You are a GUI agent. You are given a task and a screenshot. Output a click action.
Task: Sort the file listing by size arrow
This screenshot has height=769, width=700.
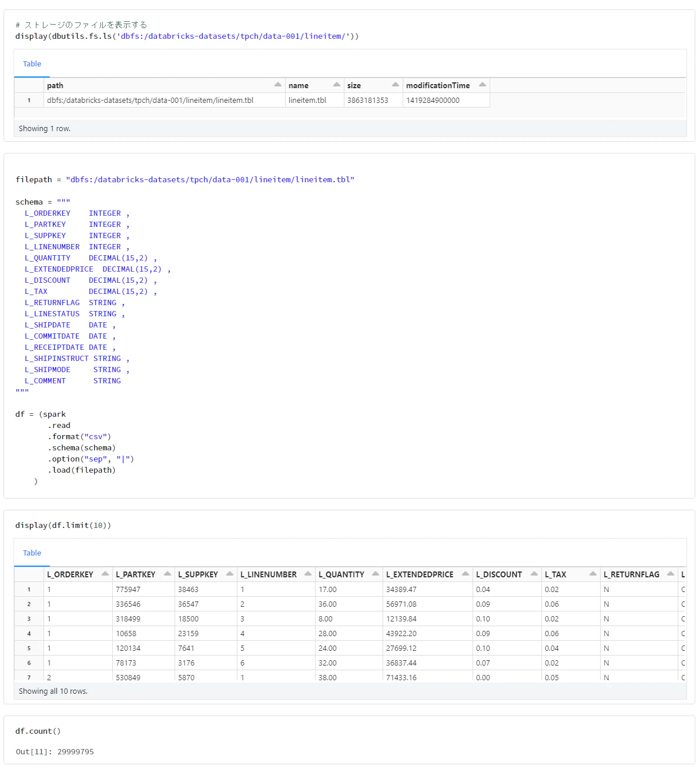[396, 85]
